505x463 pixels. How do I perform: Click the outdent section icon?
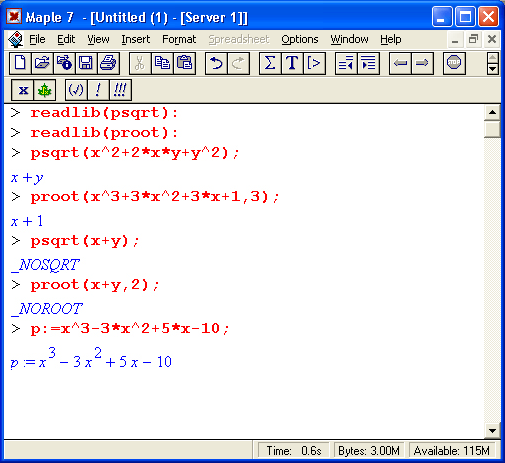click(346, 63)
